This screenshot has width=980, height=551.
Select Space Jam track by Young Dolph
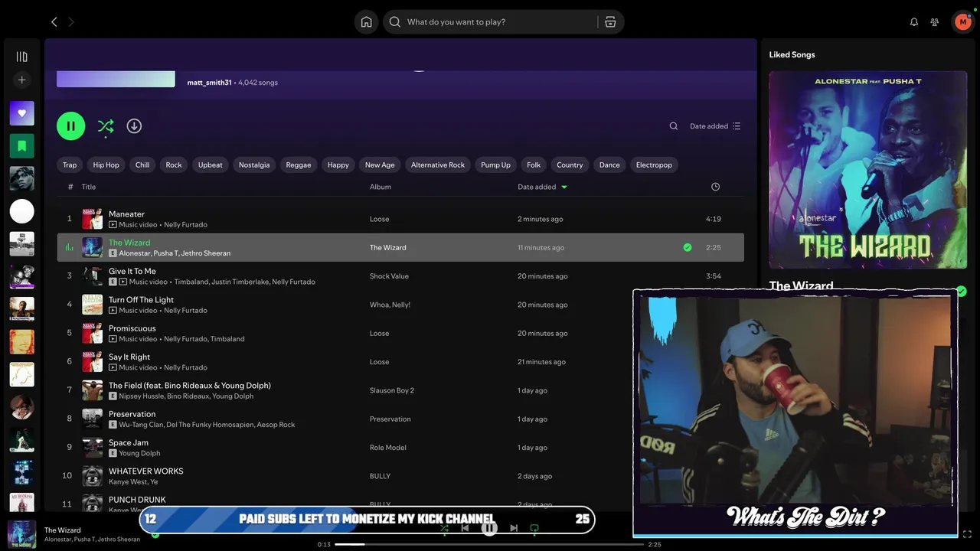[129, 443]
